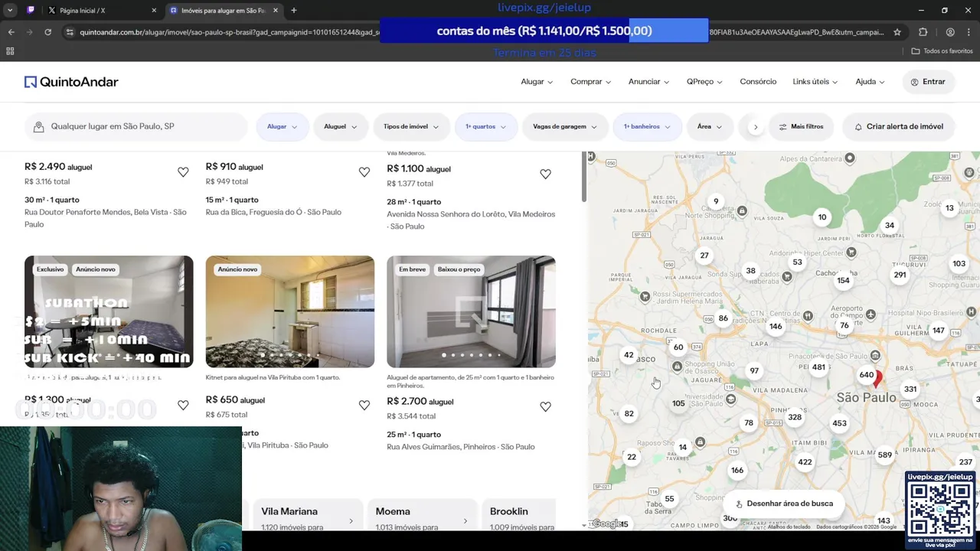Open Mais filtros
The height and width of the screenshot is (551, 980).
(x=801, y=126)
